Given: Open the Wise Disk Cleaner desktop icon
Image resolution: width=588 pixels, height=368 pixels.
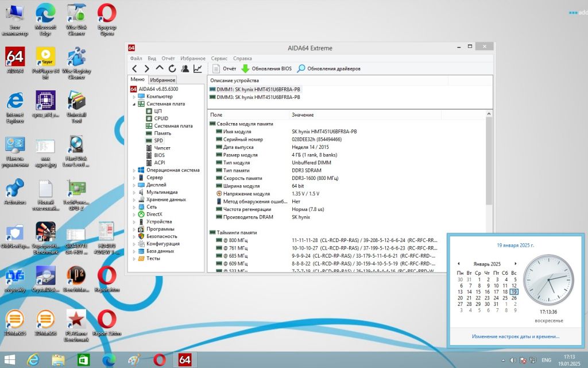Looking at the screenshot, I should pos(76,19).
